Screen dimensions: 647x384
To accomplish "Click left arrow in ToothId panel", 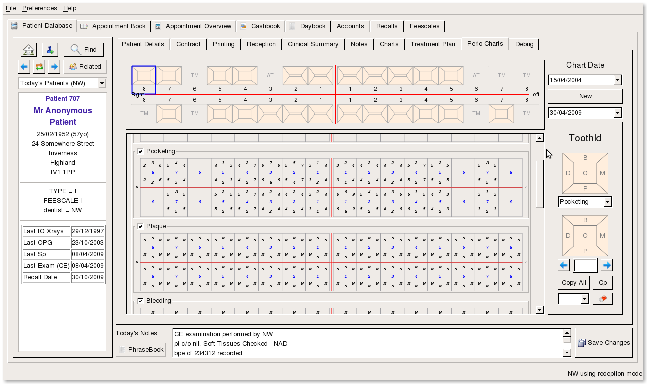I will tap(564, 265).
